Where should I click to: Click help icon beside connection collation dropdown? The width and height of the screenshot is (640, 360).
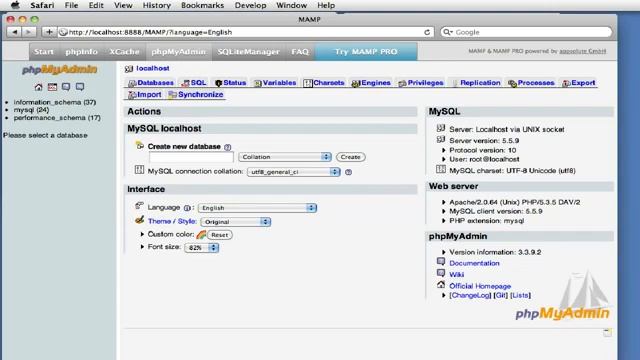click(x=348, y=172)
